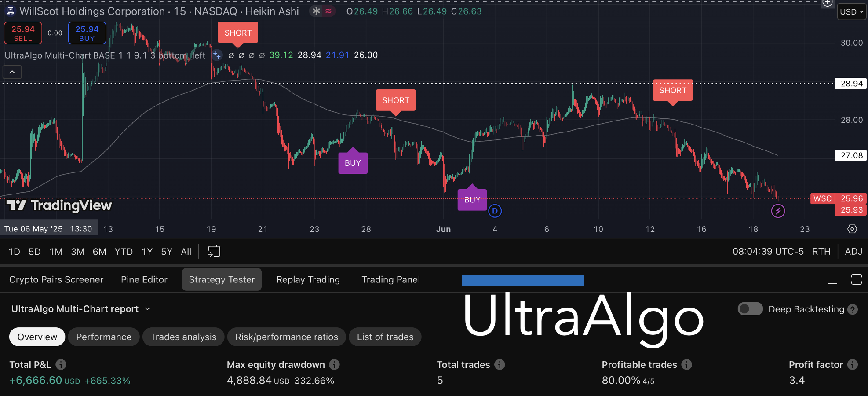Set the chart range to 6M

pos(99,252)
